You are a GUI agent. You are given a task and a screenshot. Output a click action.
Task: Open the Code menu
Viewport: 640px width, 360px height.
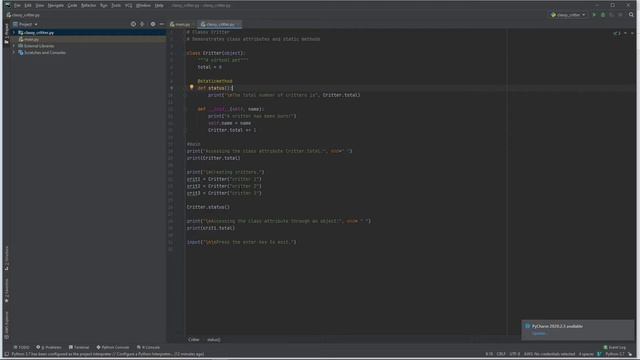pyautogui.click(x=72, y=6)
